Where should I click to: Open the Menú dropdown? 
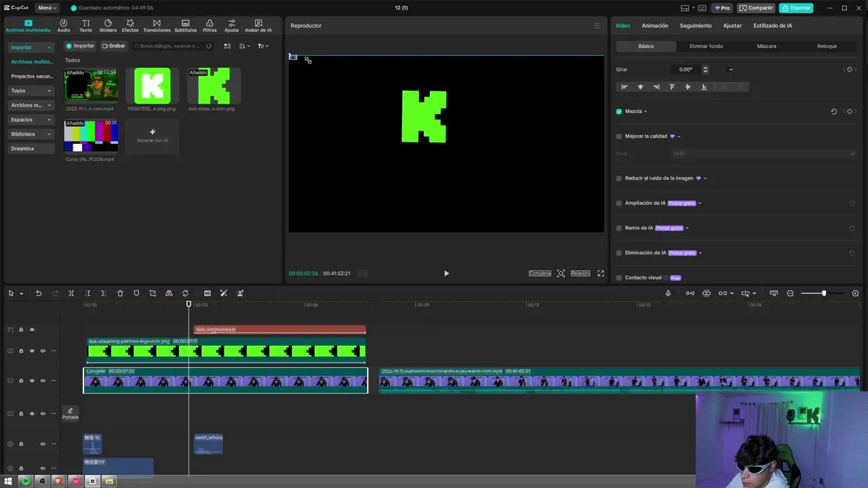click(47, 8)
